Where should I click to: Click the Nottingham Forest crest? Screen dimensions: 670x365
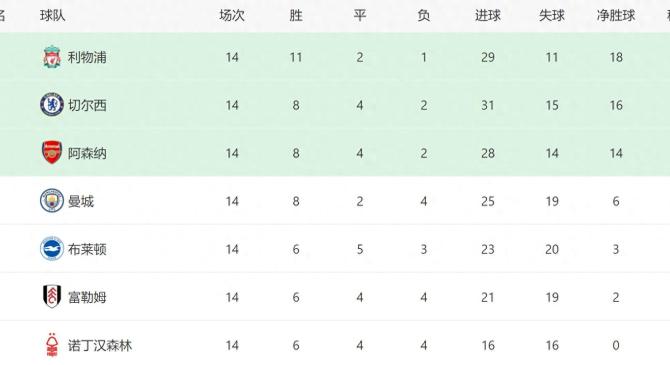pos(52,345)
